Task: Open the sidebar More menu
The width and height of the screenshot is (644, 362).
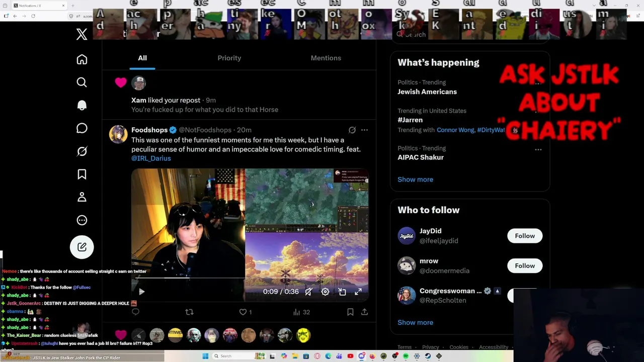Action: (82, 220)
